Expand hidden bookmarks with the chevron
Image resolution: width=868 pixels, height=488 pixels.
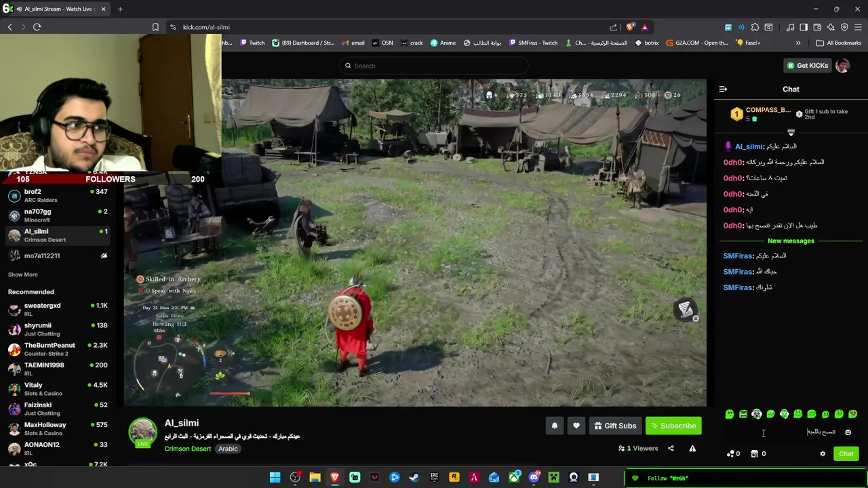798,43
